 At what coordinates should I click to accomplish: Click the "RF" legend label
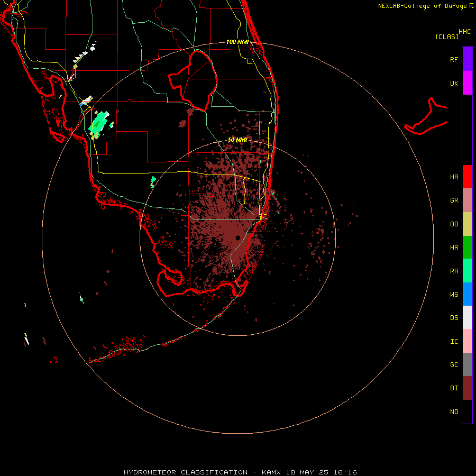pyautogui.click(x=454, y=59)
